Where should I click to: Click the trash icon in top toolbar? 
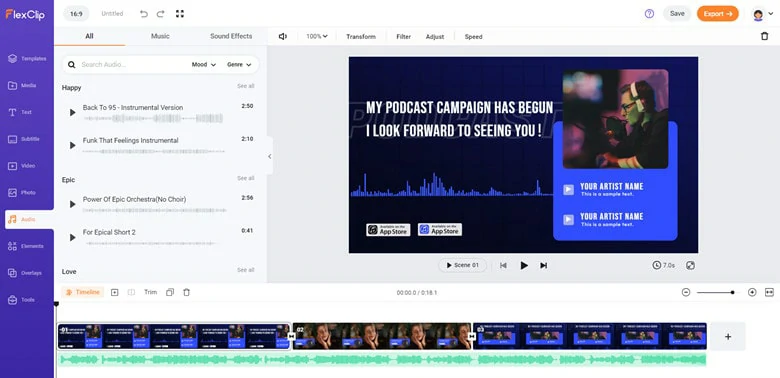765,36
